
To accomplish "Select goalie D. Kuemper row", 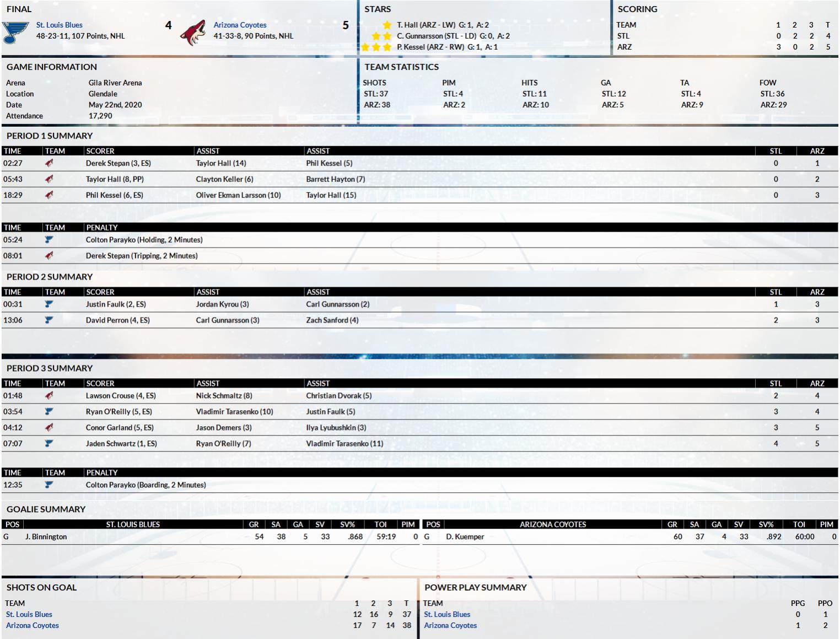I will pyautogui.click(x=631, y=537).
